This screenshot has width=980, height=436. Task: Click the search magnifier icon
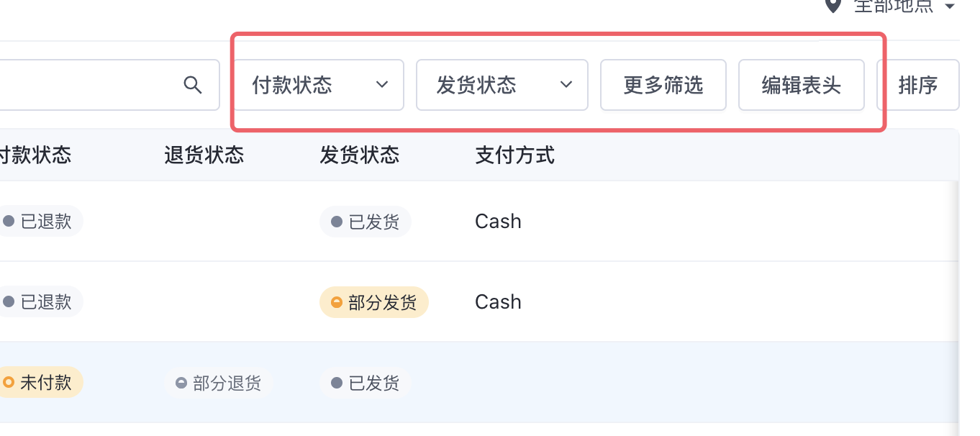point(193,85)
